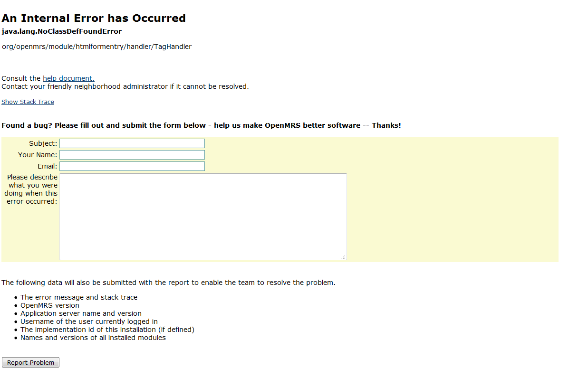Click the "Names and versions of all installed modules" bullet
The width and height of the screenshot is (588, 387).
[x=93, y=338]
